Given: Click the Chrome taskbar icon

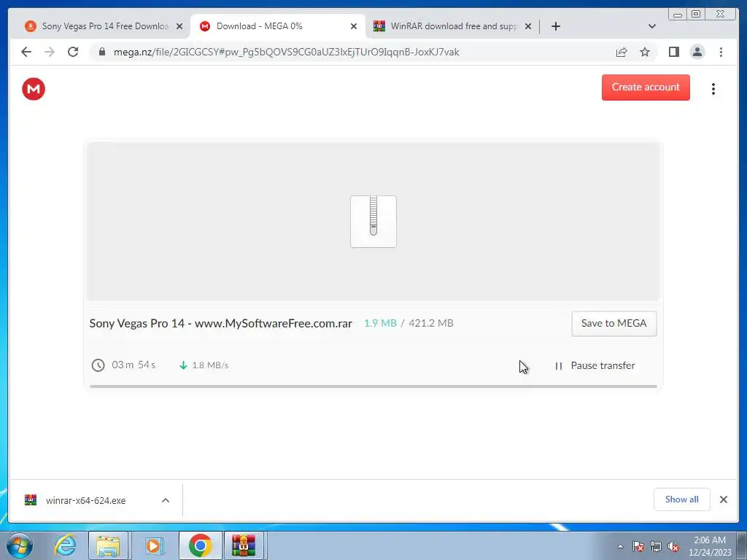Looking at the screenshot, I should [x=200, y=545].
